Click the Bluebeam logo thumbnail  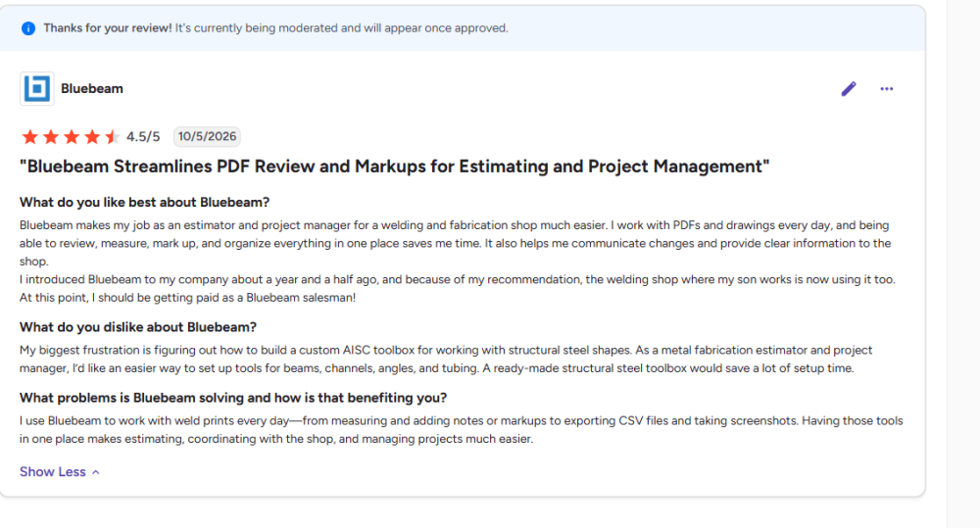(37, 89)
